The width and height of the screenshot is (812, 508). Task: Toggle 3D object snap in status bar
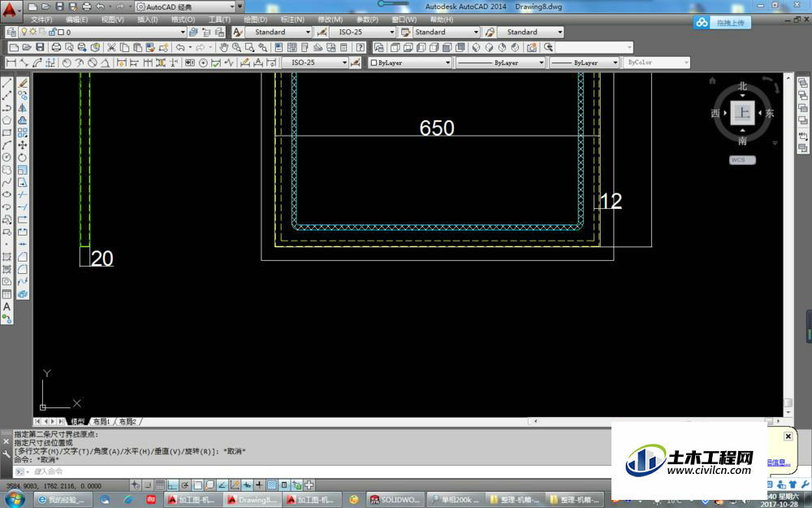209,485
